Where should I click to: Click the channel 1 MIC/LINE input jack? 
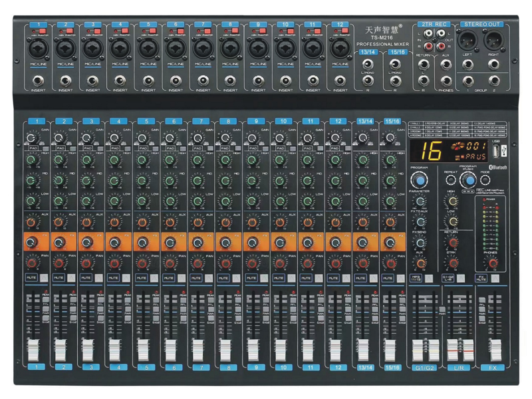pos(39,49)
